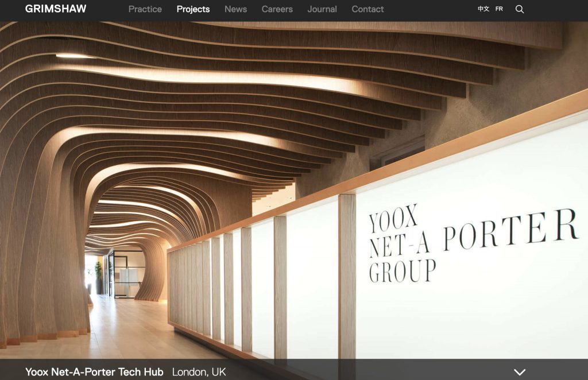Go to the News section
The width and height of the screenshot is (588, 380).
(x=235, y=9)
